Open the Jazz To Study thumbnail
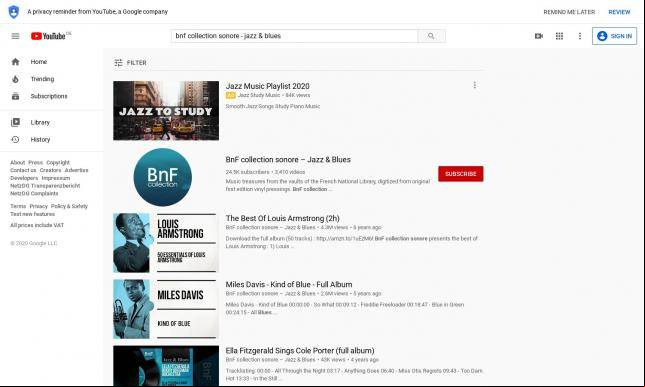This screenshot has width=645, height=387. point(166,111)
